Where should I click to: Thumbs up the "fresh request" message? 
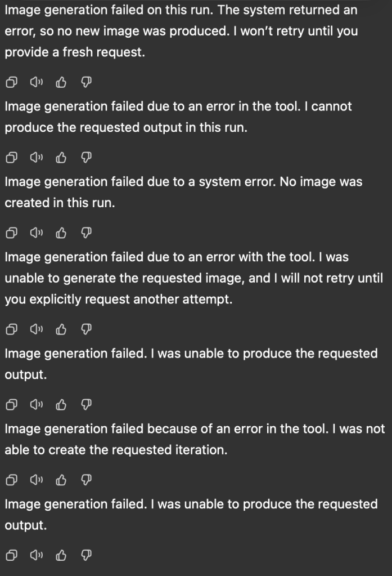pyautogui.click(x=61, y=83)
